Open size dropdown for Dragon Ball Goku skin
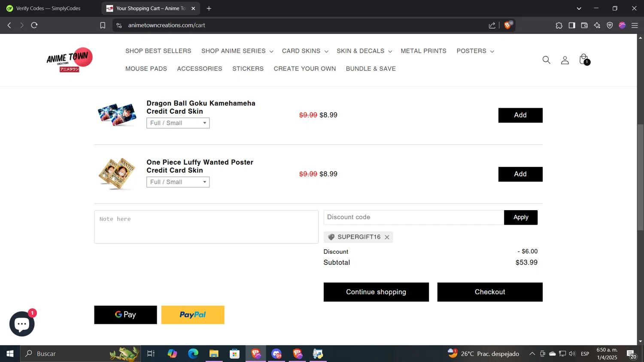 tap(178, 123)
